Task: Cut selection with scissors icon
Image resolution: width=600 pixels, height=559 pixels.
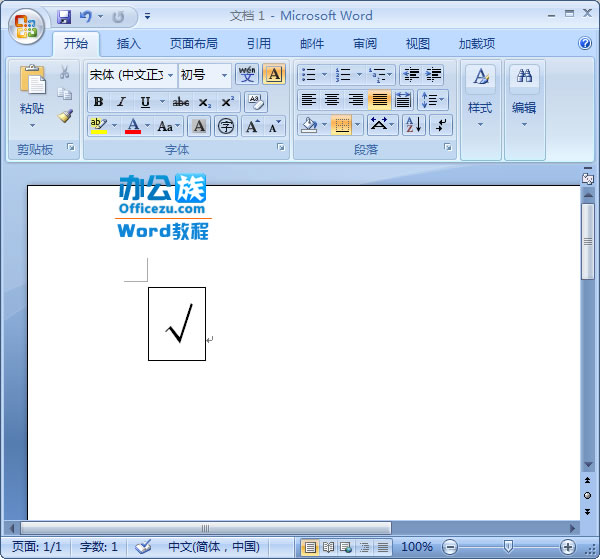Action: click(x=64, y=72)
